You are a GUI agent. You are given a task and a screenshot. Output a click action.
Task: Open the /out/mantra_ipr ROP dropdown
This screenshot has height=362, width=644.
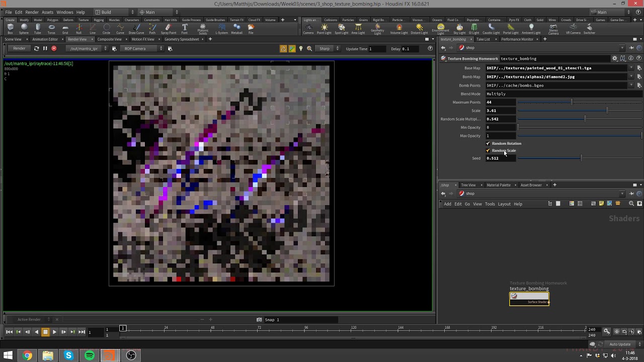pyautogui.click(x=88, y=49)
